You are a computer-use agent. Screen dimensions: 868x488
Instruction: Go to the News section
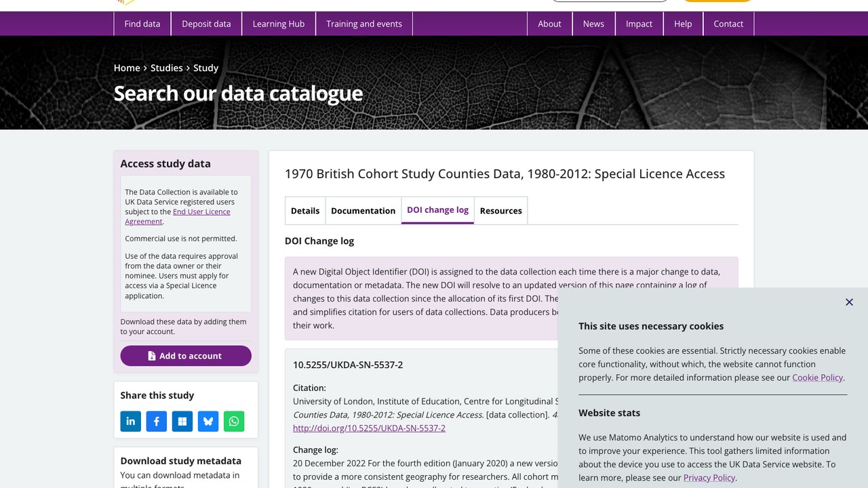[x=593, y=24]
